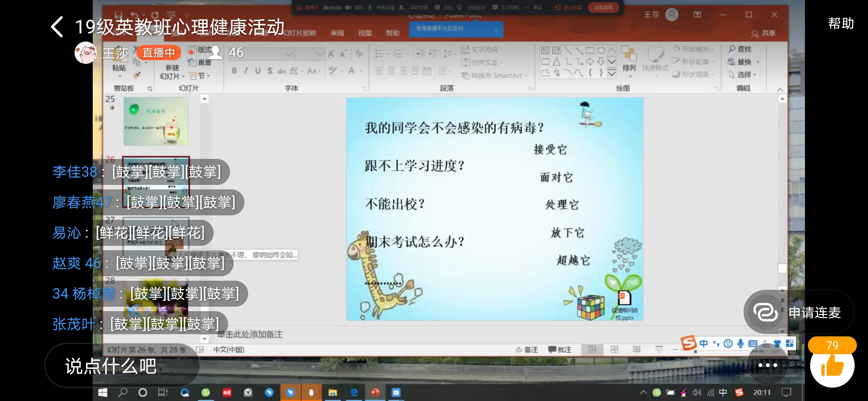Switch to slide sorter view
The image size is (868, 401).
tap(614, 349)
